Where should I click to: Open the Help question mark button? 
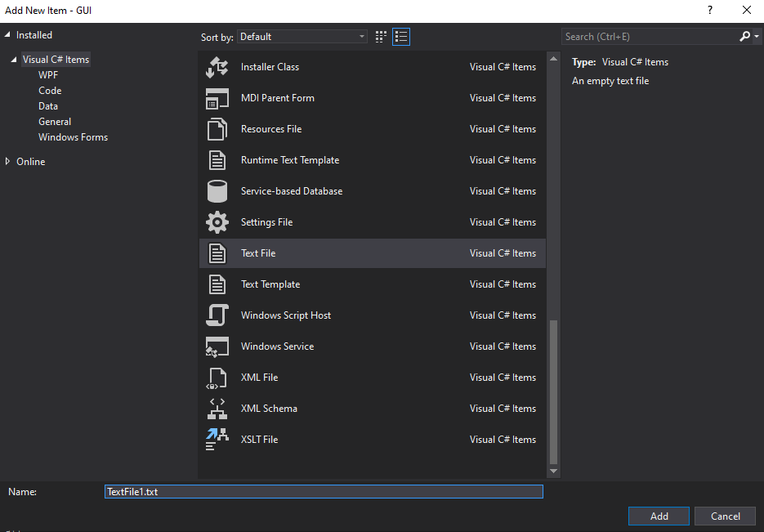click(710, 11)
